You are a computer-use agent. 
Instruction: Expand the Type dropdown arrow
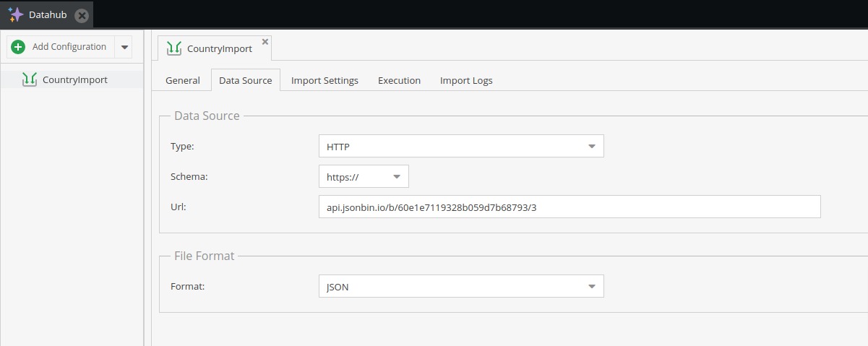coord(591,147)
